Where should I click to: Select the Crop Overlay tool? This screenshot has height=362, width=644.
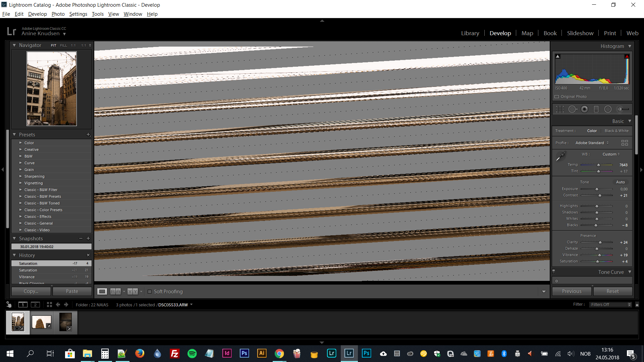tap(560, 109)
